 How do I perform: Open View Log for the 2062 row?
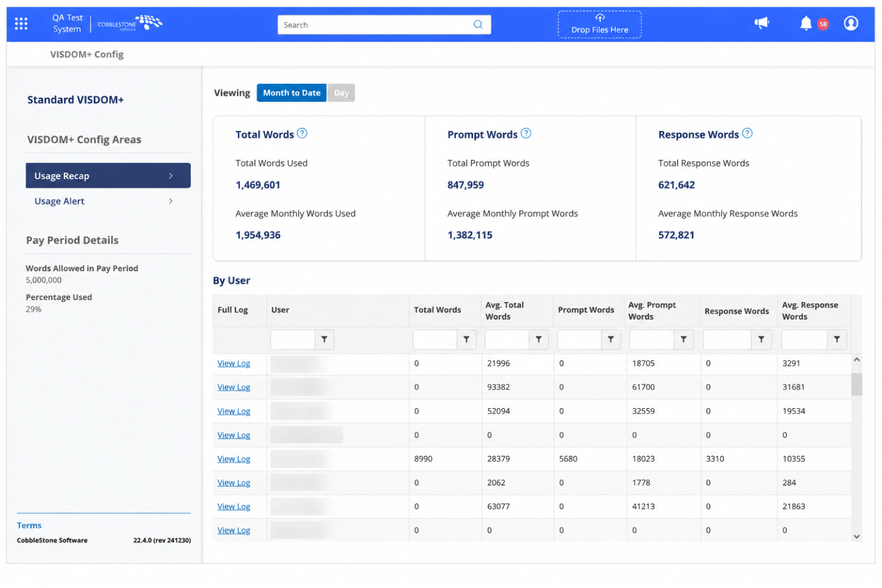(234, 483)
